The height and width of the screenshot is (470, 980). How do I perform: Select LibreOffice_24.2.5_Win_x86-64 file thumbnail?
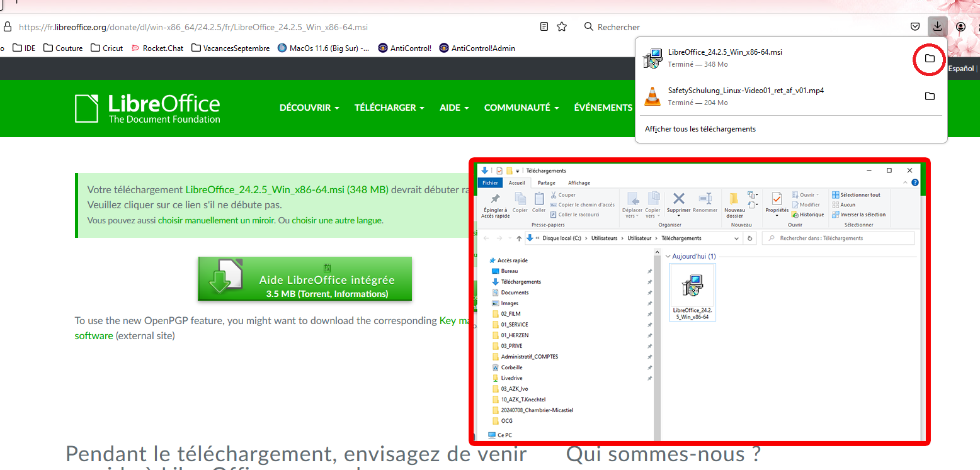692,293
